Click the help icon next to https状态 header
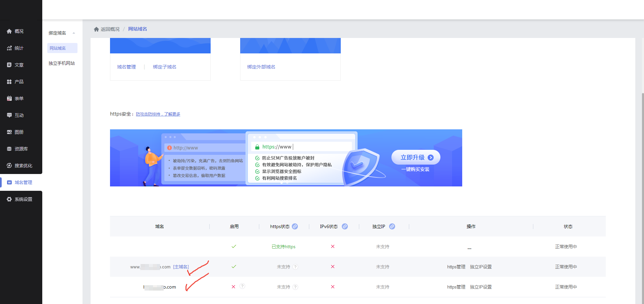Screen dimensions: 644x304 (295, 226)
